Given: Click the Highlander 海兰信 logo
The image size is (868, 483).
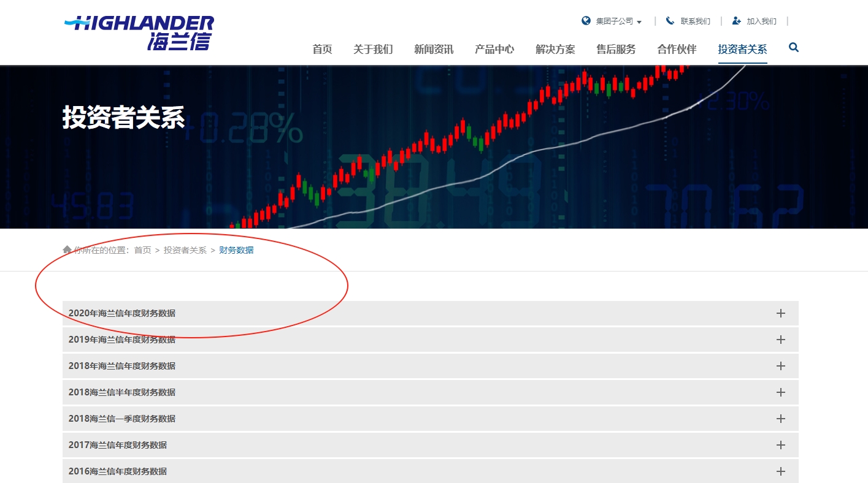Looking at the screenshot, I should point(139,33).
